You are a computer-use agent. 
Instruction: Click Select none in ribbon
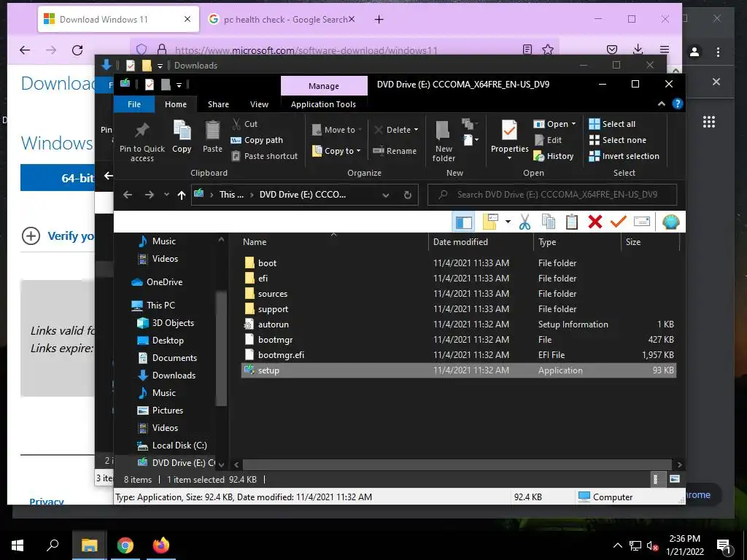(617, 140)
